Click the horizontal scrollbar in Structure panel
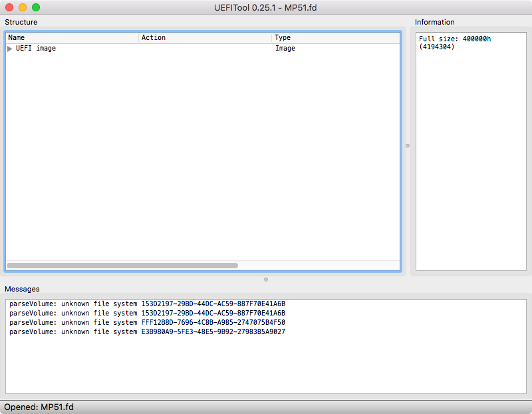This screenshot has width=532, height=414. 122,266
